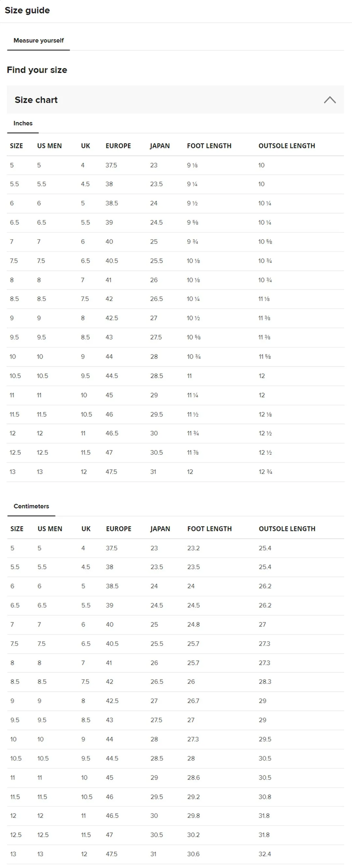This screenshot has width=352, height=868.
Task: Select the 32.4 outsole length cell
Action: click(x=265, y=854)
